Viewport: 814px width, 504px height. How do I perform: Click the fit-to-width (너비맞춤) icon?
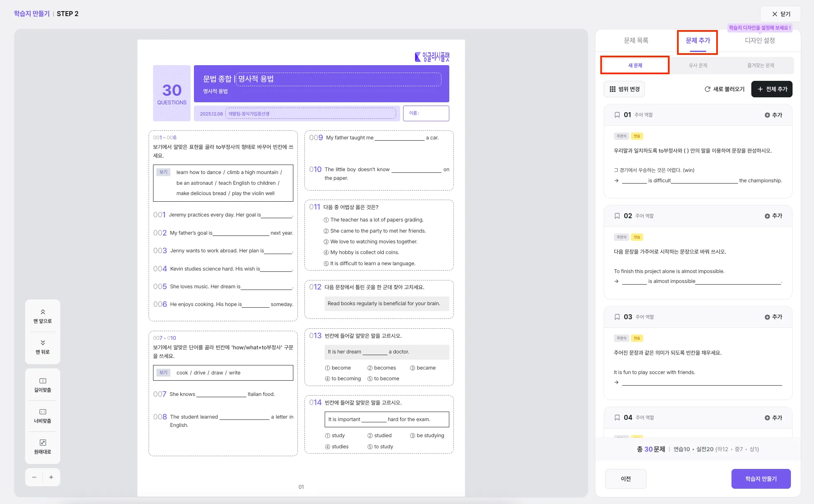[42, 412]
